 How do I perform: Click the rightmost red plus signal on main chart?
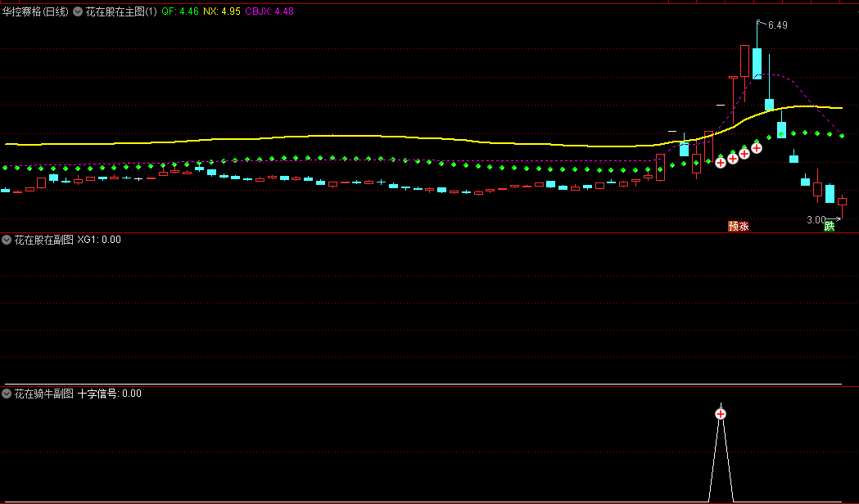click(757, 148)
